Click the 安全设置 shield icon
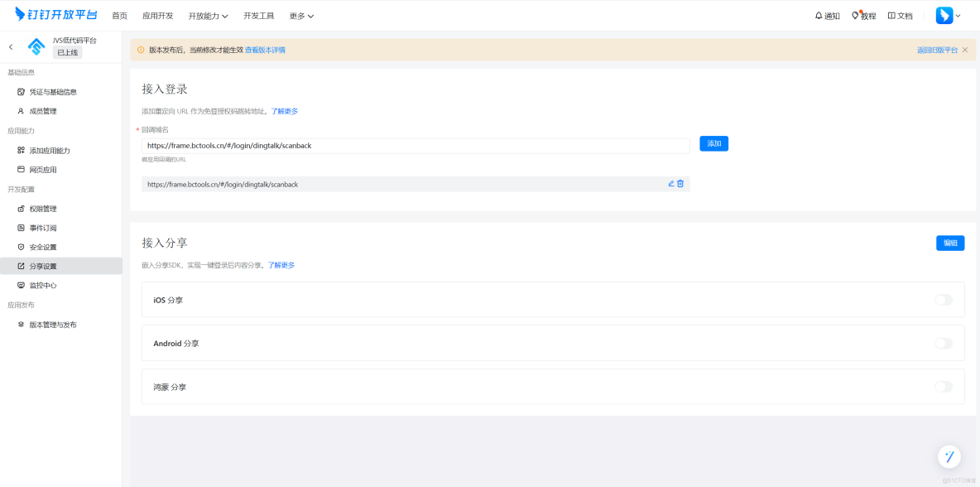 click(21, 247)
